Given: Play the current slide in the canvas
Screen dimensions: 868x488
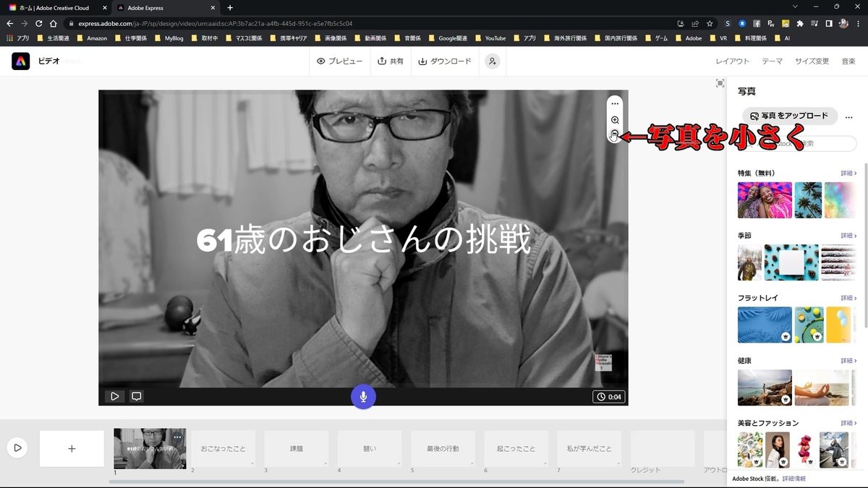Looking at the screenshot, I should 114,396.
